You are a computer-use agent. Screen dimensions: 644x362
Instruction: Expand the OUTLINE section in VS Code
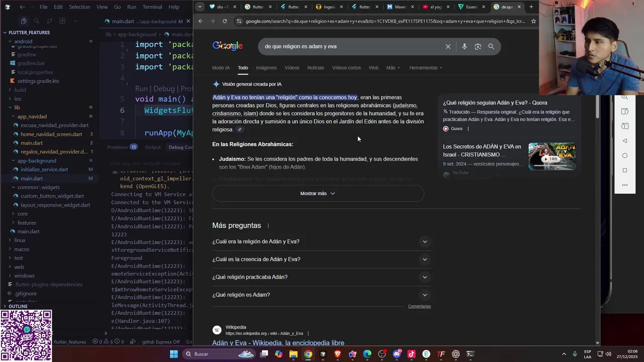[x=18, y=306]
